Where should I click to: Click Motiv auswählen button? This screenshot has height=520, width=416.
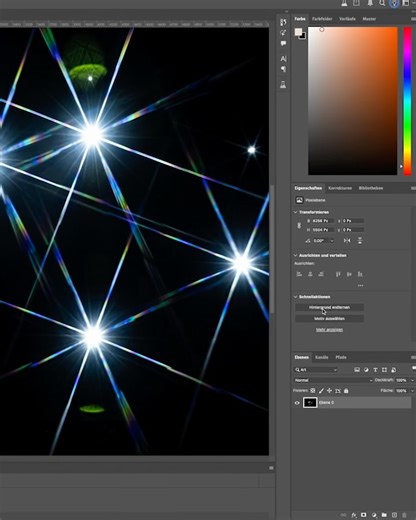329,319
